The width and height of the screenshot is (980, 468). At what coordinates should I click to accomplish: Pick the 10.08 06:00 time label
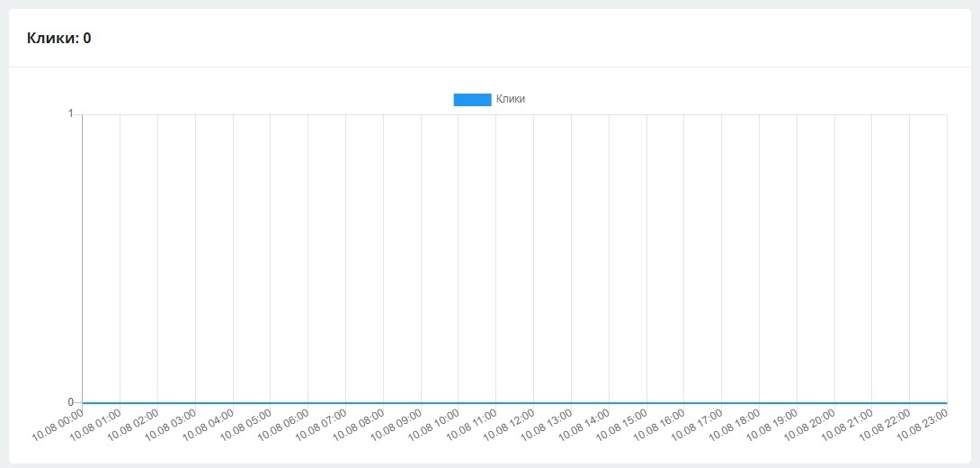tap(284, 424)
